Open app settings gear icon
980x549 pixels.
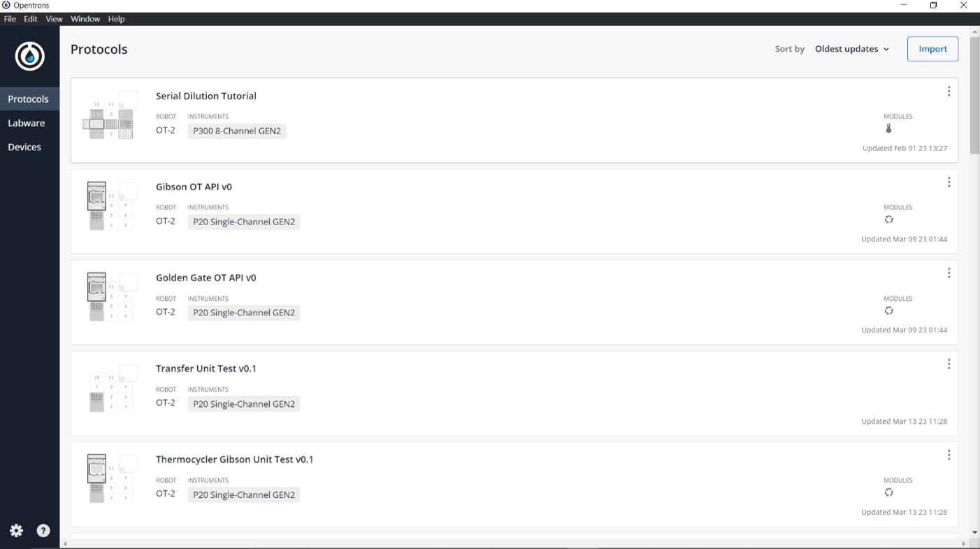click(17, 531)
